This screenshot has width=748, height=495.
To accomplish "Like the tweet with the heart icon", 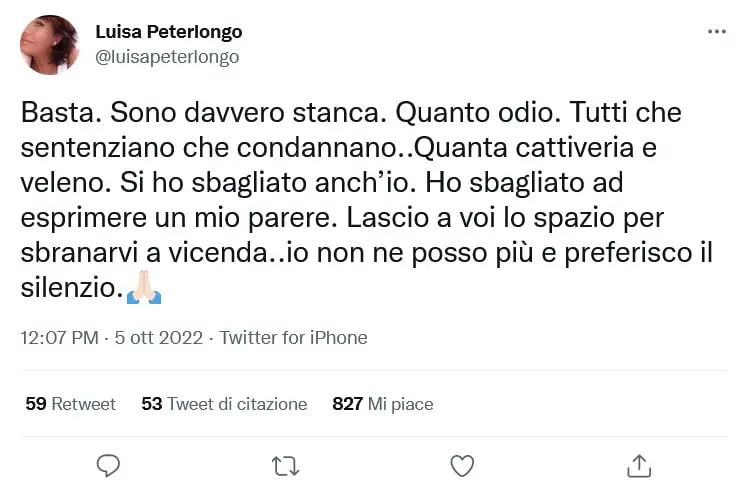I will pos(461,465).
